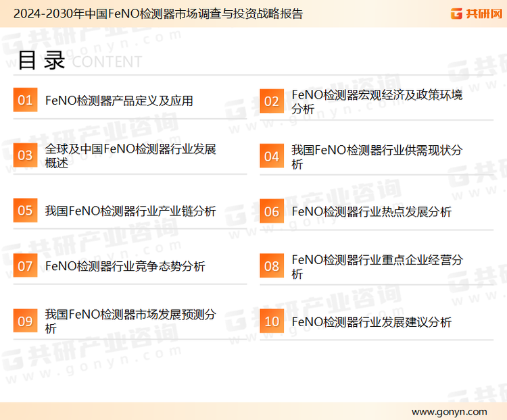
Task: Open chapter FeNO检测器行业竞争态势分析
Action: 125,266
